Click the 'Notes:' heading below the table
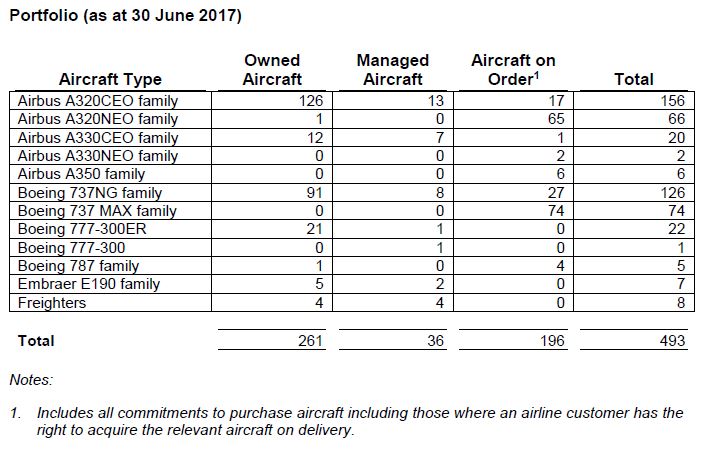705x451 pixels. click(x=31, y=380)
